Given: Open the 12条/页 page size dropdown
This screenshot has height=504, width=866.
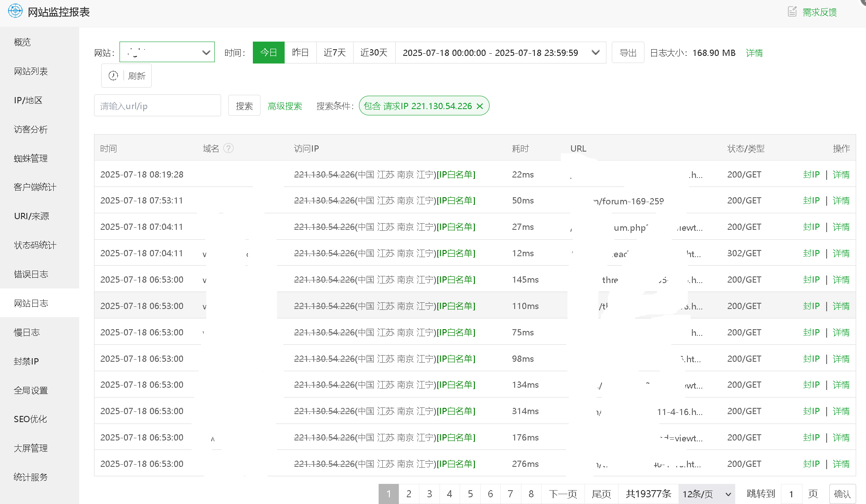Looking at the screenshot, I should (x=707, y=494).
